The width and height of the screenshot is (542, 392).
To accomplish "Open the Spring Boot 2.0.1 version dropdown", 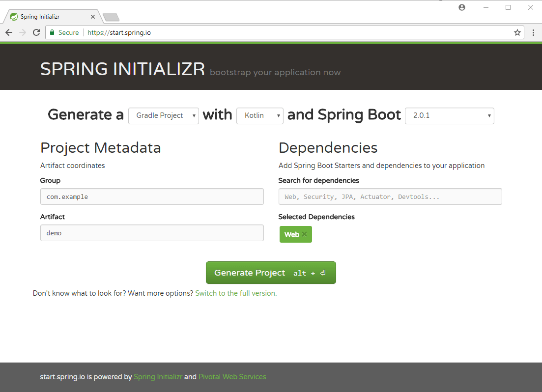I will tap(449, 116).
